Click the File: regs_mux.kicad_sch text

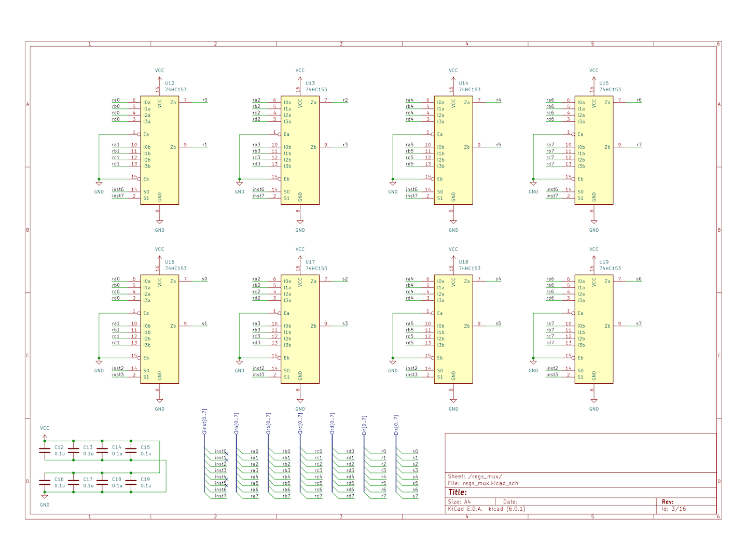click(x=483, y=483)
